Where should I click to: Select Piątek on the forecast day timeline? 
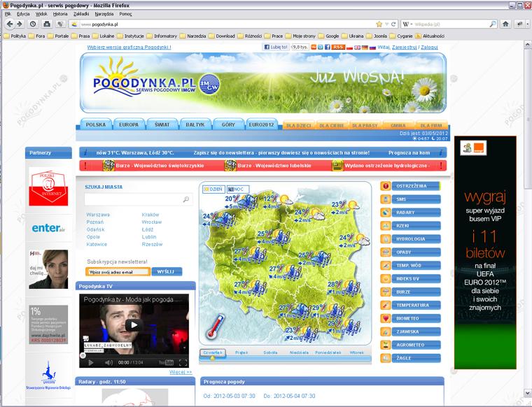(x=241, y=352)
